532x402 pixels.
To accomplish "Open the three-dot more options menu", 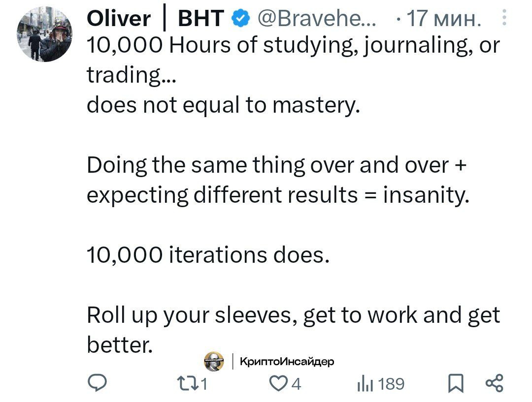I will 504,18.
